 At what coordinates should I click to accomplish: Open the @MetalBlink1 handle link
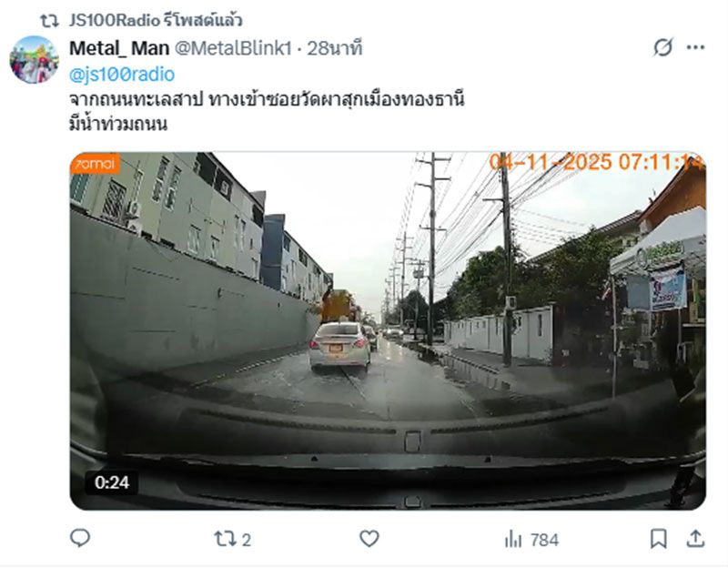[x=233, y=48]
